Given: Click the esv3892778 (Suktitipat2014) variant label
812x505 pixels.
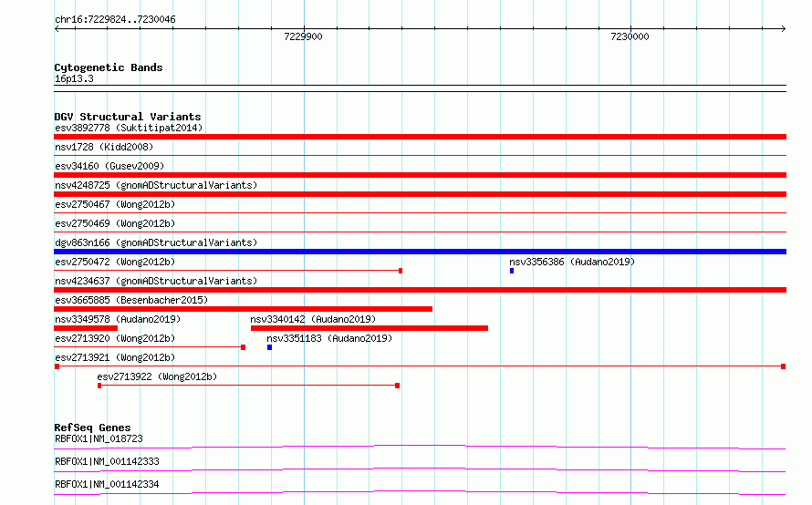Looking at the screenshot, I should [129, 128].
